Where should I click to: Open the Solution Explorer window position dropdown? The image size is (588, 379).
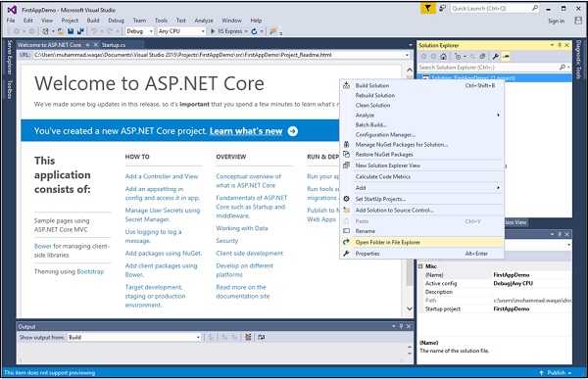(x=552, y=45)
